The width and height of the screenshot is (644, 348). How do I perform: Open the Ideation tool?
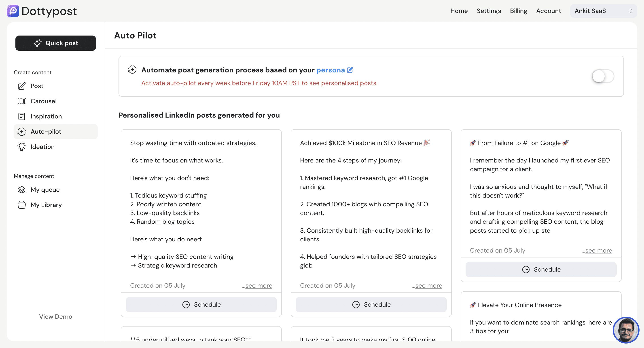click(x=42, y=147)
